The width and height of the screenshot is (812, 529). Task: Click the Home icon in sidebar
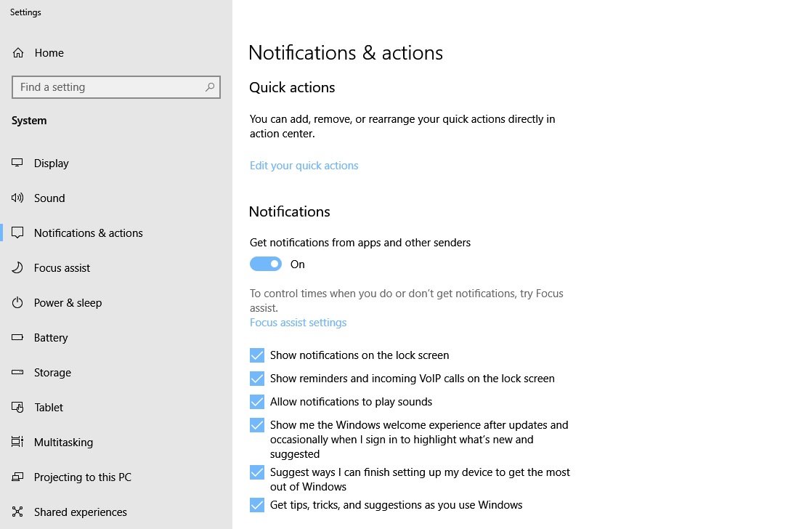pos(18,52)
